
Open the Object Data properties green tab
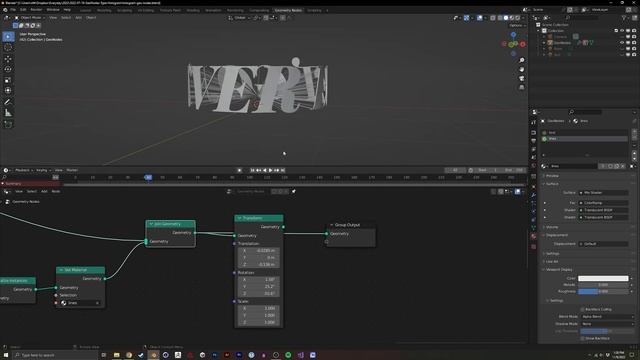(533, 228)
